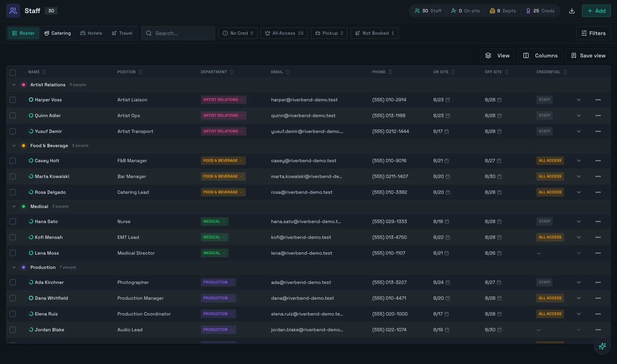Click Save view button
The height and width of the screenshot is (364, 617).
(588, 56)
